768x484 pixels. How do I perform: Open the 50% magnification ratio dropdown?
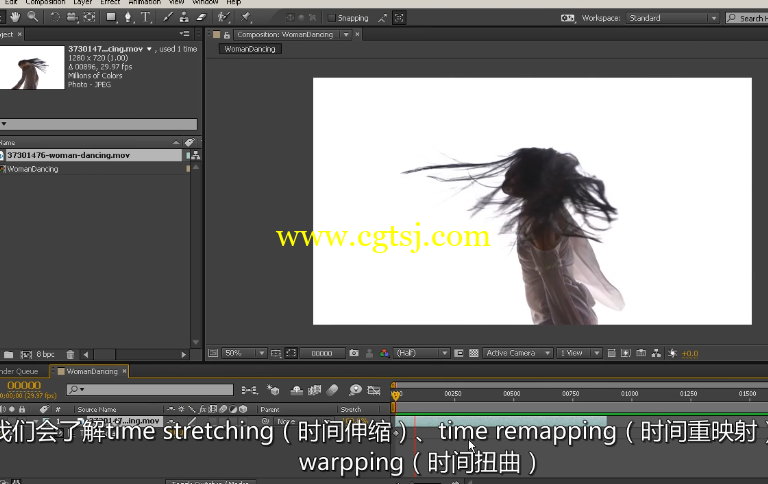click(x=244, y=353)
